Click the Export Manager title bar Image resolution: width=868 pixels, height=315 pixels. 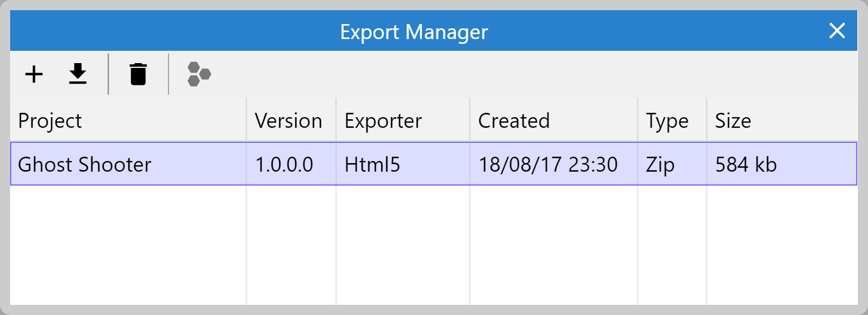click(414, 30)
